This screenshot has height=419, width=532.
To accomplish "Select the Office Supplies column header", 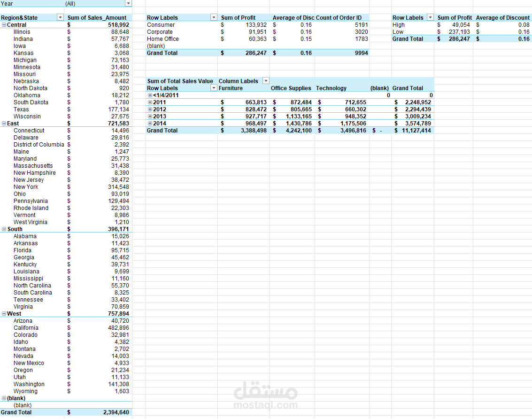I will (291, 88).
